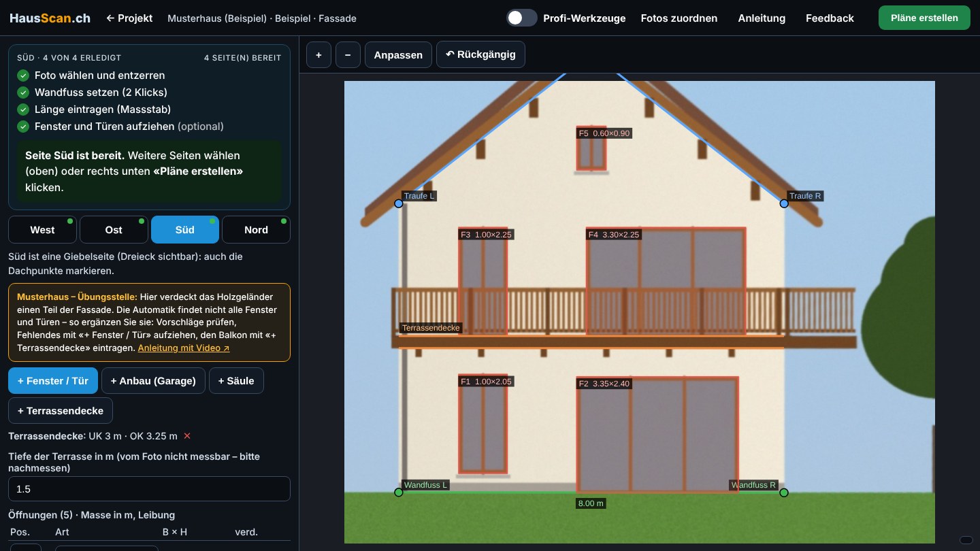Click the 8.00 m scale label

[591, 503]
